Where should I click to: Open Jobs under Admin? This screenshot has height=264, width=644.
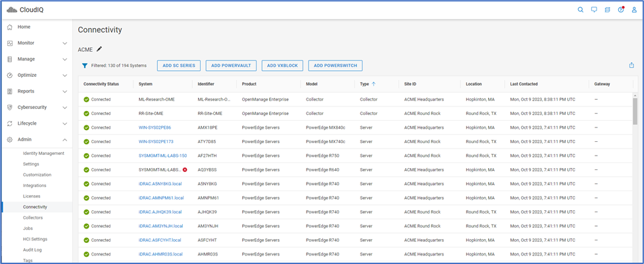pyautogui.click(x=28, y=229)
